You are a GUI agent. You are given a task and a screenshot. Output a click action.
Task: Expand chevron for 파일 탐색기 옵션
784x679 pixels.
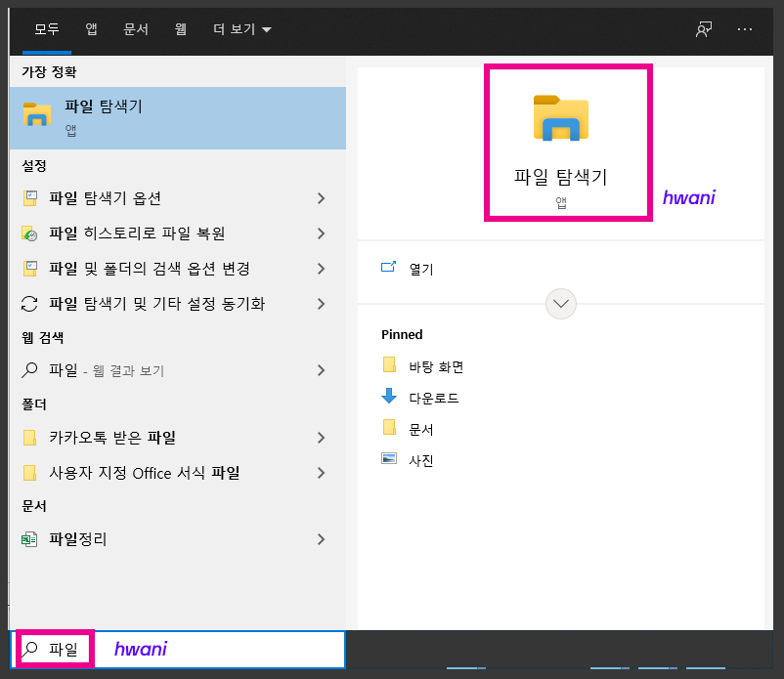click(322, 198)
